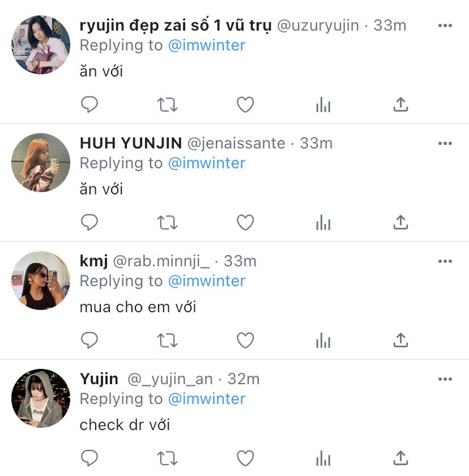This screenshot has width=469, height=476.
Task: Open more options menu on HUH YUNJIN's tweet
Action: point(445,143)
